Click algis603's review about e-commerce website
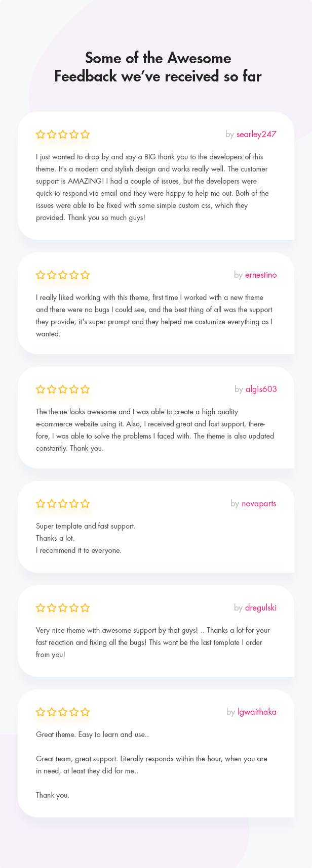This screenshot has width=312, height=868. tap(155, 430)
